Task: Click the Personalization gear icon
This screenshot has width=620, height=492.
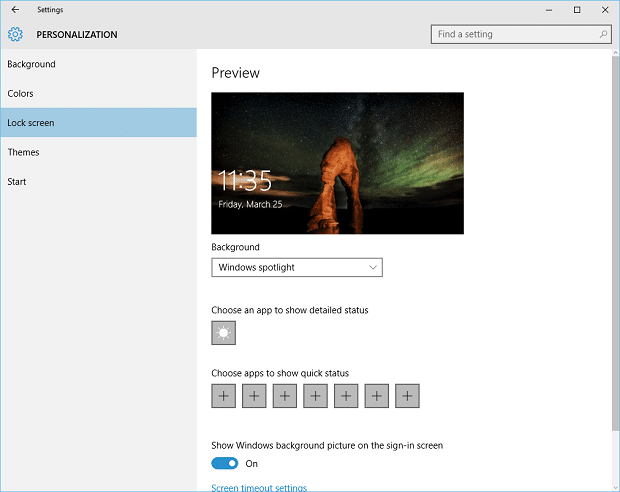Action: tap(15, 35)
